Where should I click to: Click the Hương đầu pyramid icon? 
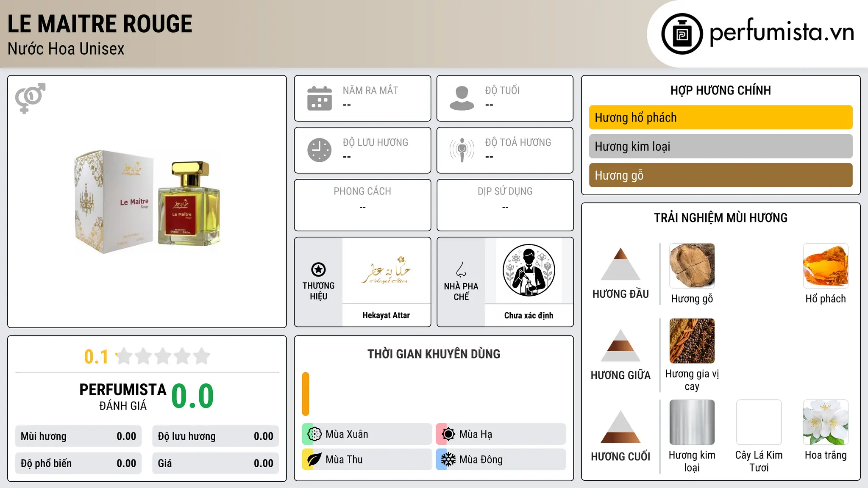coord(620,264)
